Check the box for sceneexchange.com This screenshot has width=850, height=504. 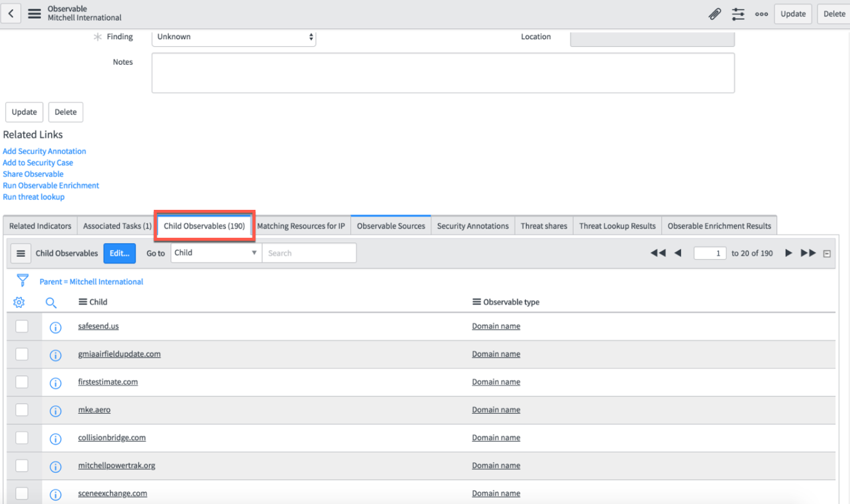pyautogui.click(x=22, y=493)
